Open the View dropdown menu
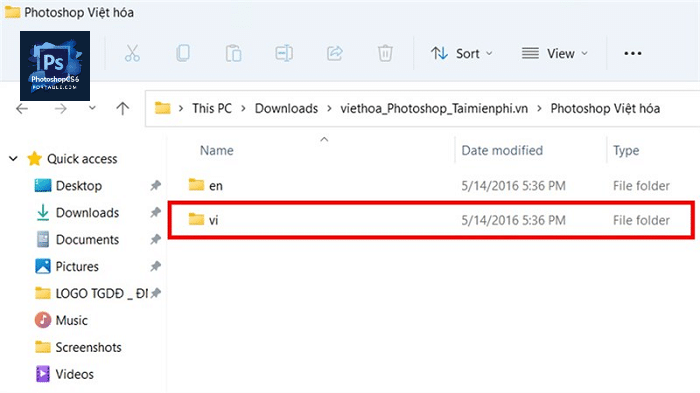The height and width of the screenshot is (393, 700). click(x=554, y=54)
